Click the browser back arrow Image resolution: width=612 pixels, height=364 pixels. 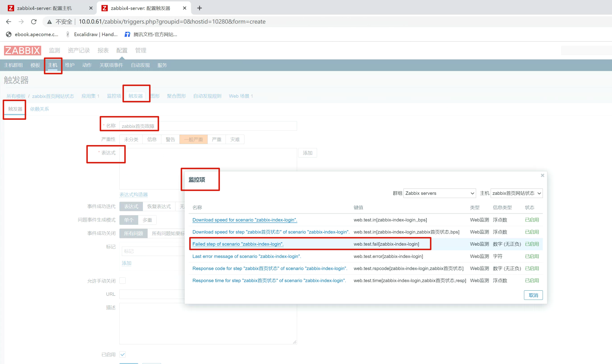pos(9,21)
